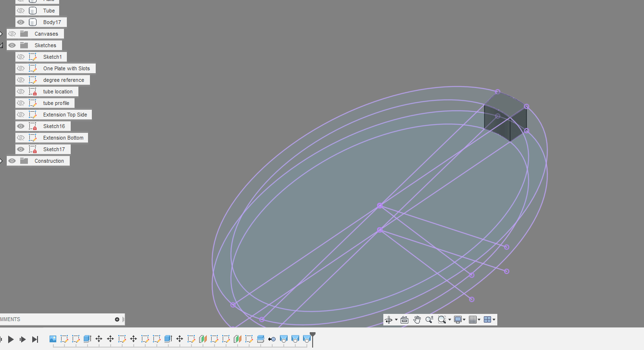Click the Tube body cylinder icon

(x=33, y=11)
